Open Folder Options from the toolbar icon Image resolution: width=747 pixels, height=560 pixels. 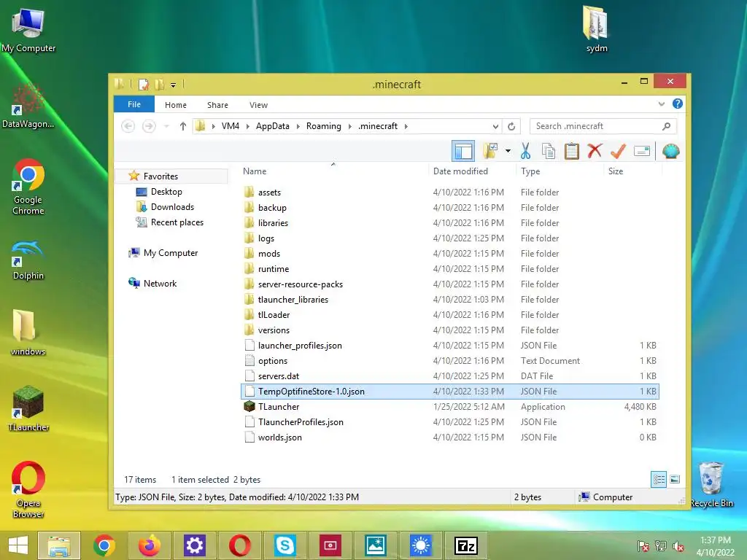489,151
